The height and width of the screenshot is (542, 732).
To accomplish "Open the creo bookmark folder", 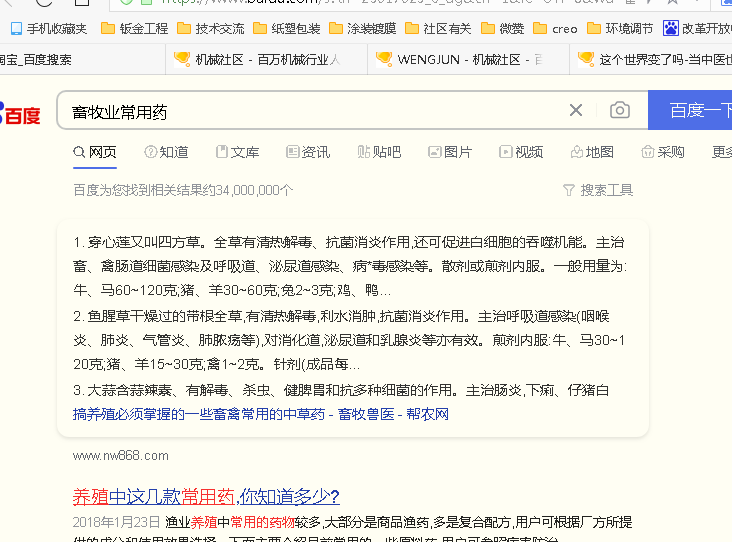I will point(555,29).
